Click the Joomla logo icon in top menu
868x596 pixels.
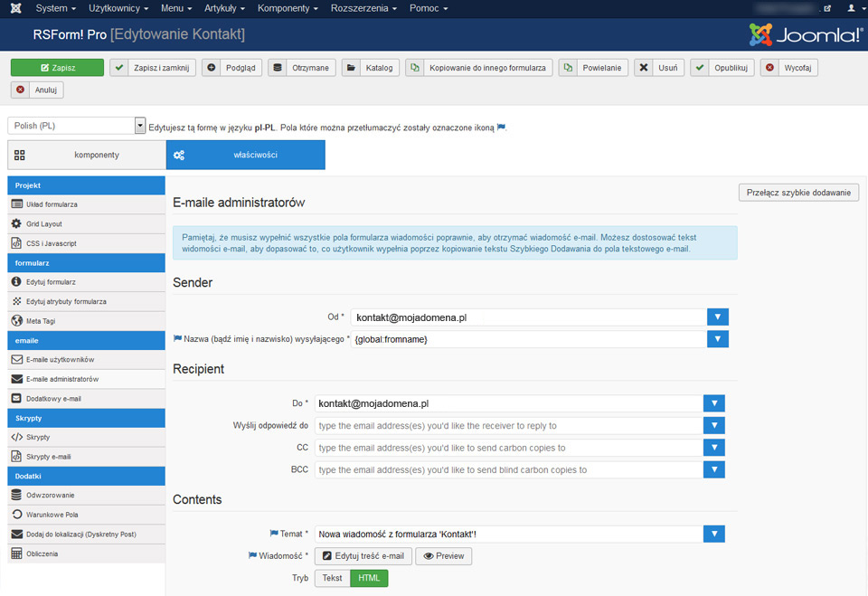(16, 8)
